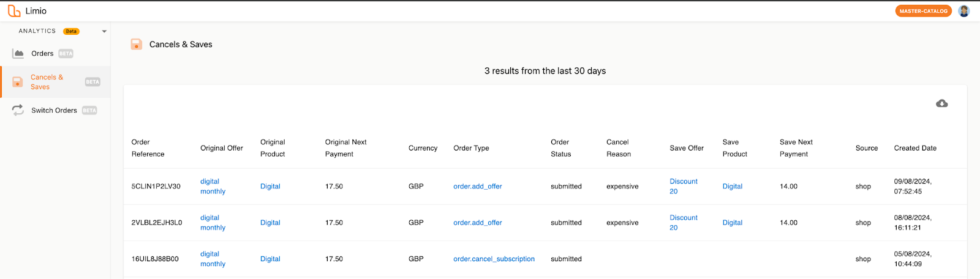
Task: Open the user avatar profile
Action: pos(964,11)
